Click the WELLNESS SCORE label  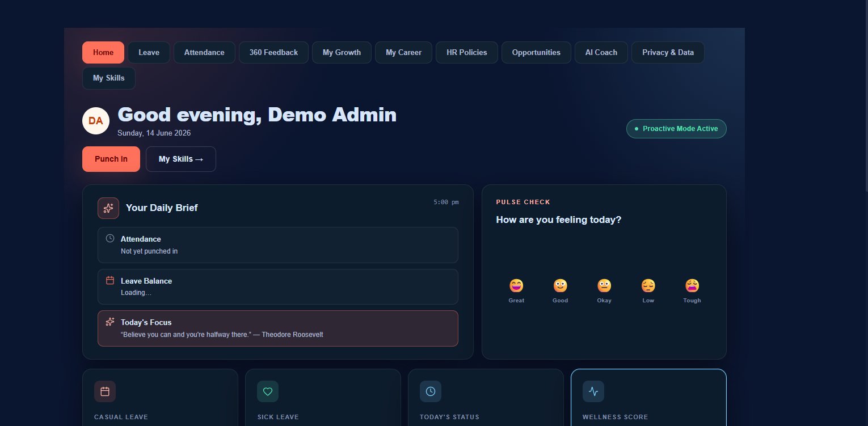tap(615, 417)
